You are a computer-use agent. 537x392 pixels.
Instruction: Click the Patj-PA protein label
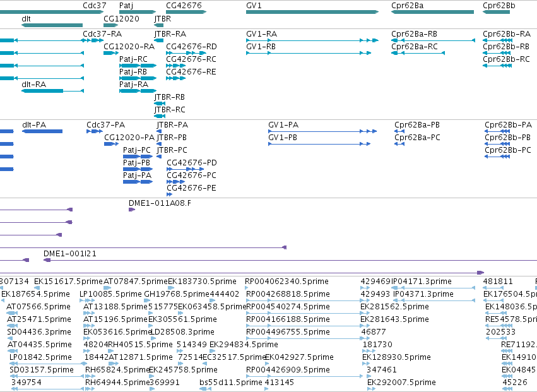click(137, 175)
